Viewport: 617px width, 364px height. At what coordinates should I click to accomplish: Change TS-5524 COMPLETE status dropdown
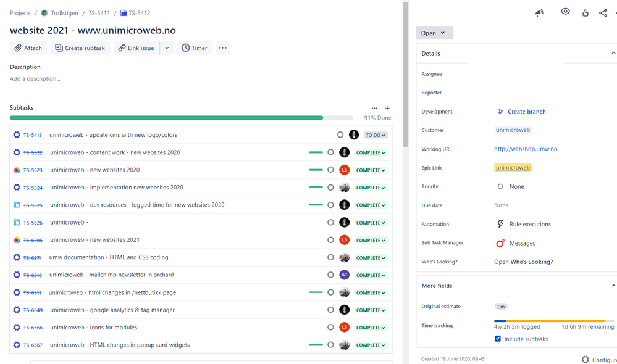coord(371,188)
